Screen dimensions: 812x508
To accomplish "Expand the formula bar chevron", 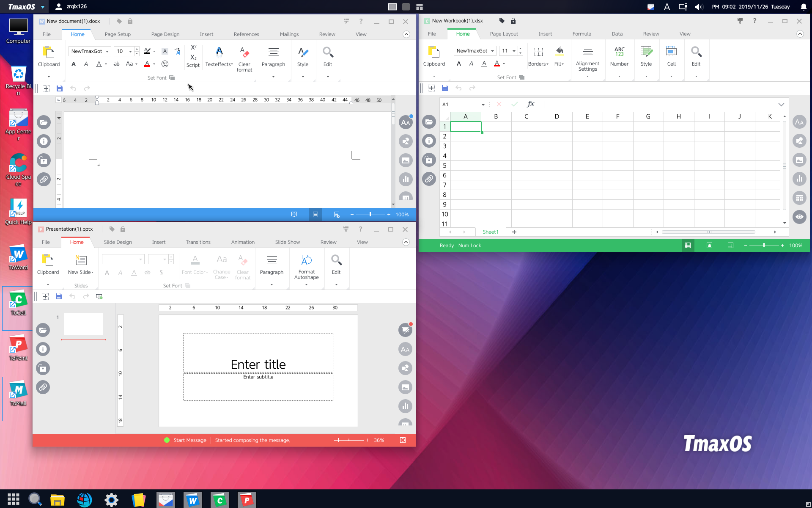I will pyautogui.click(x=781, y=105).
